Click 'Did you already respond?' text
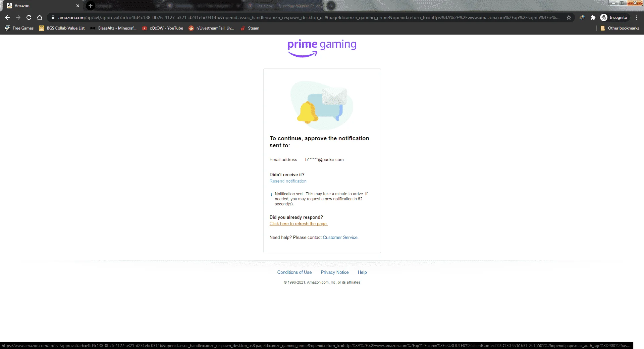Screen dimensions: 644x349 click(296, 217)
